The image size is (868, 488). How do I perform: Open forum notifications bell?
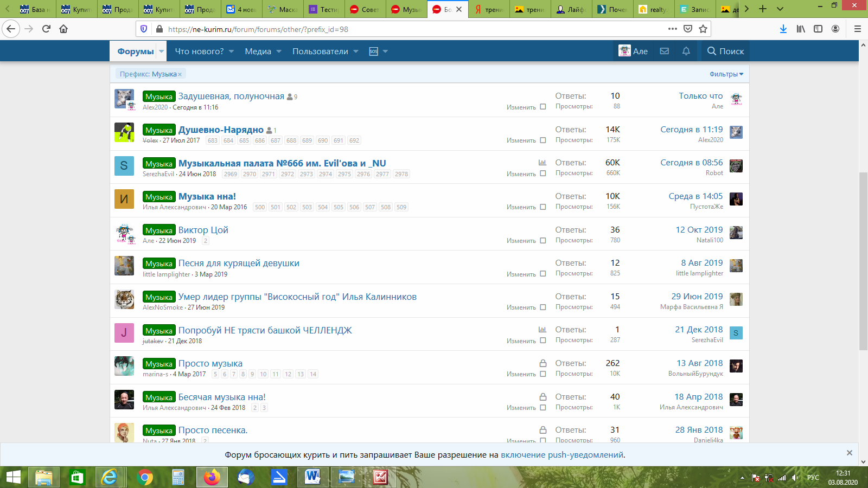[686, 51]
